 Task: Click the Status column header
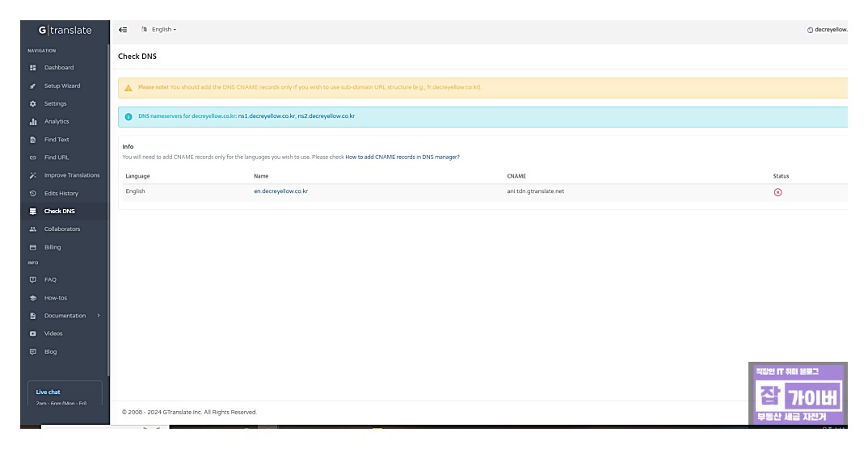[x=781, y=176]
